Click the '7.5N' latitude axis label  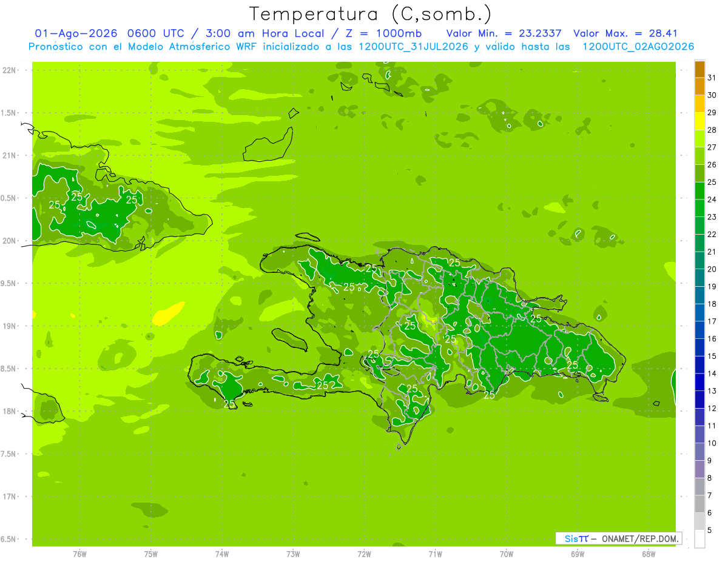click(8, 454)
